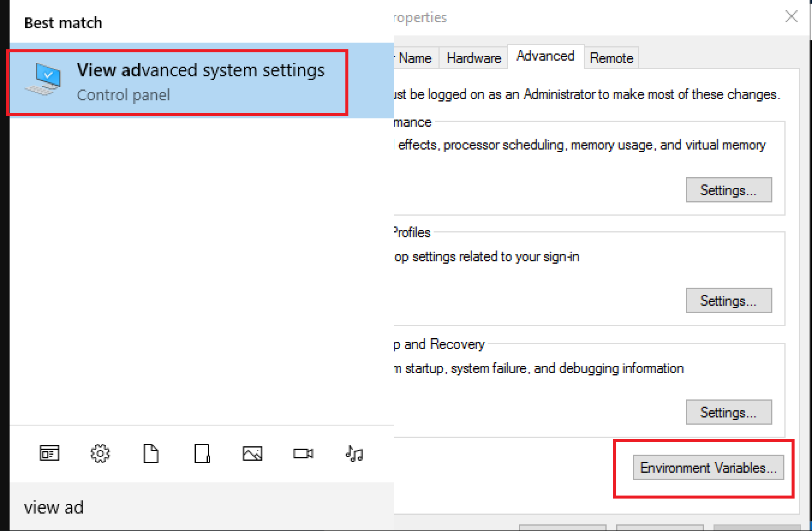Select the Settings gear filter icon
This screenshot has width=812, height=531.
[100, 454]
